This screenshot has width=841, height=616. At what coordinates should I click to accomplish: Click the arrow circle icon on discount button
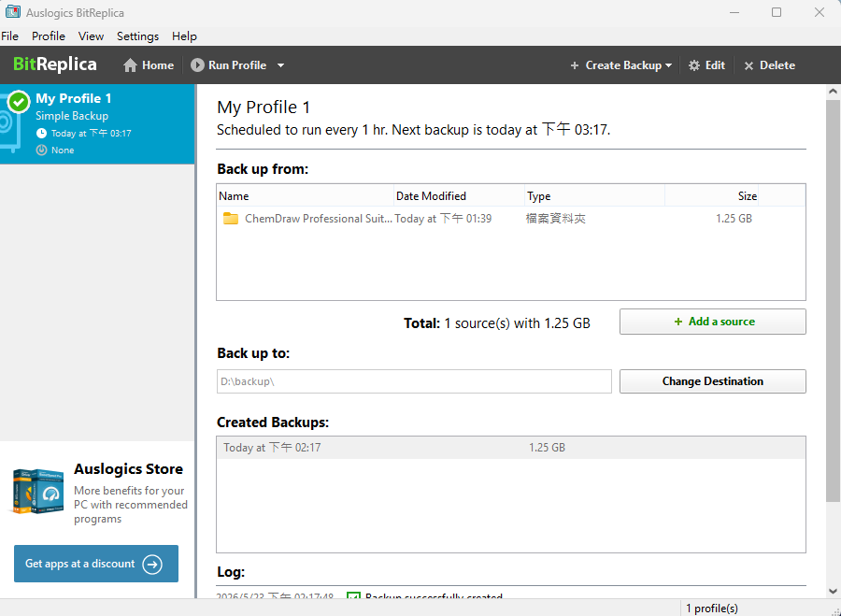[152, 564]
